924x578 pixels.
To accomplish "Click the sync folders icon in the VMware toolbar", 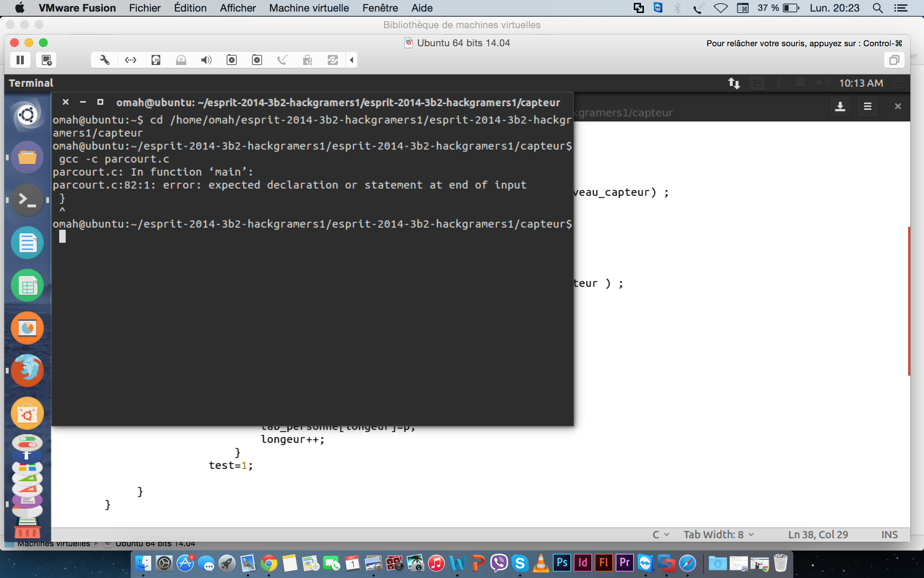I will point(332,60).
